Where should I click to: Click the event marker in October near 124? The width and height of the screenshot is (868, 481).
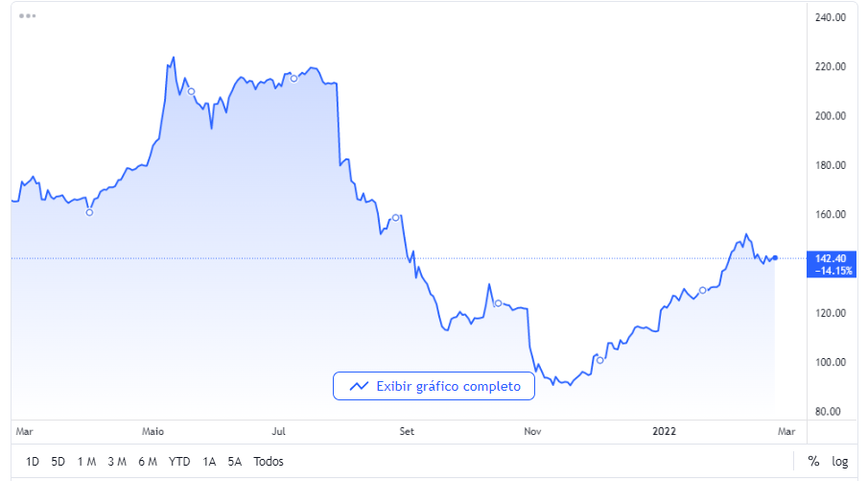pos(498,303)
